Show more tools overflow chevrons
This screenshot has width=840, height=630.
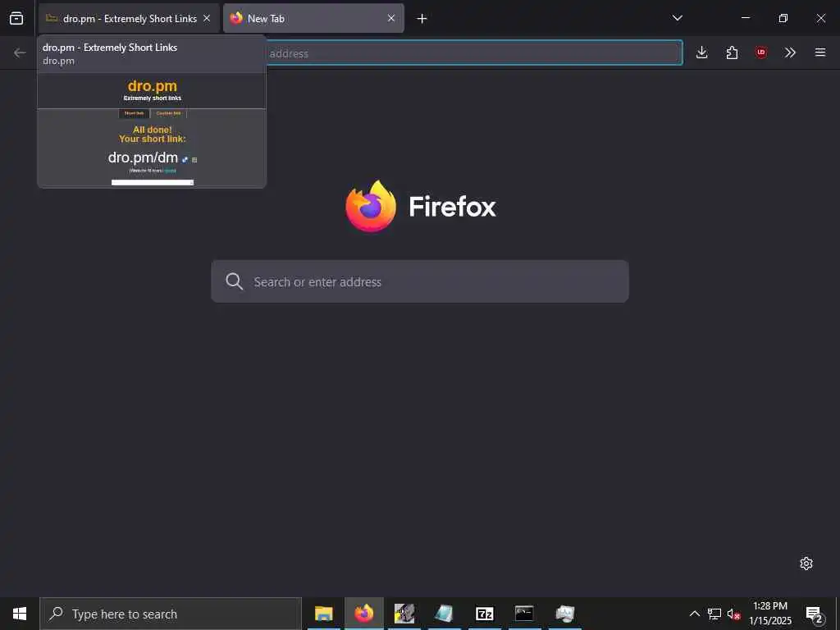coord(790,52)
